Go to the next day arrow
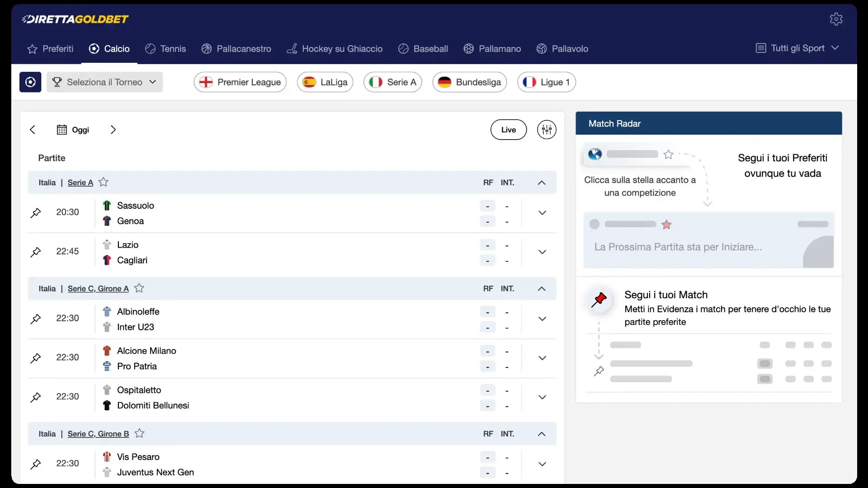 (113, 130)
